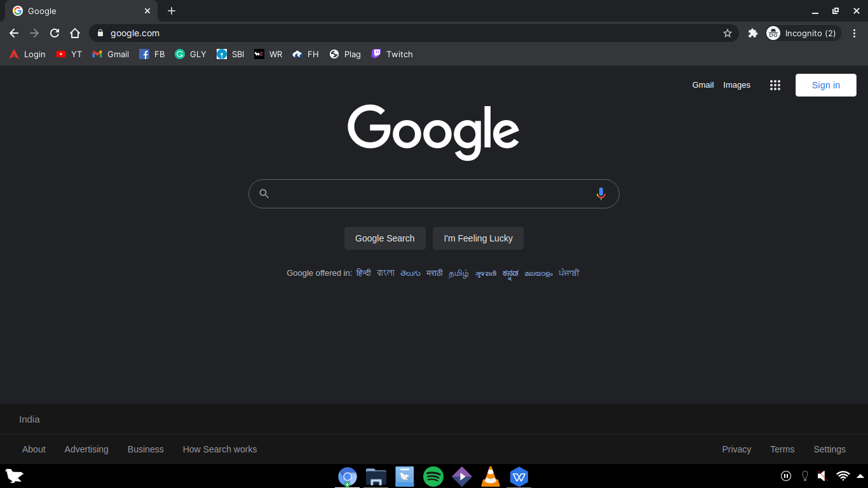Open the Wi-Fi network menu
Viewport: 868px width, 488px height.
pyautogui.click(x=843, y=476)
